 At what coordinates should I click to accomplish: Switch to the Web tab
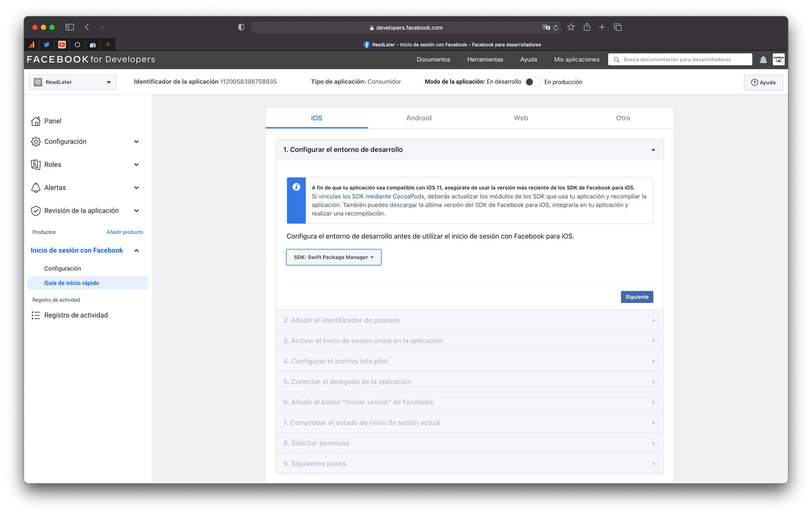coord(521,118)
